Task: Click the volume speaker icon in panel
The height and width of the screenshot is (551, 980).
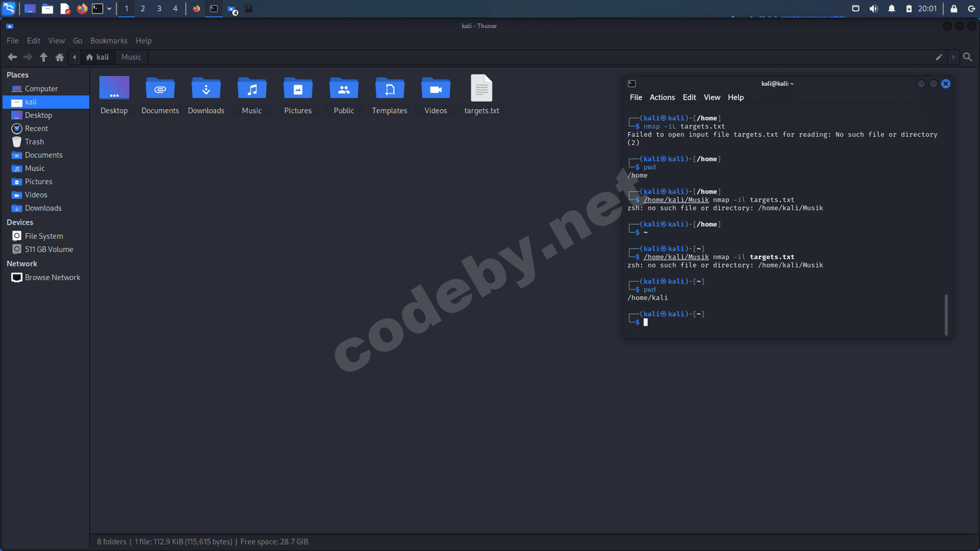Action: (x=873, y=9)
